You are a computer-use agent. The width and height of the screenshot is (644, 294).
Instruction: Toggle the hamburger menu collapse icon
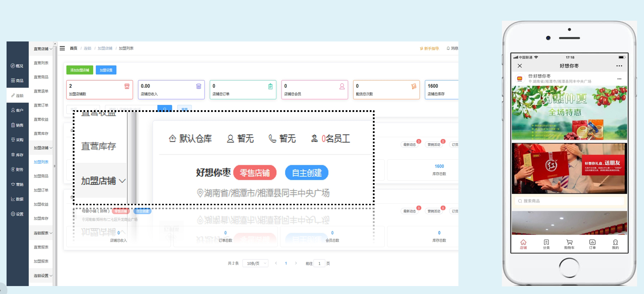(62, 48)
